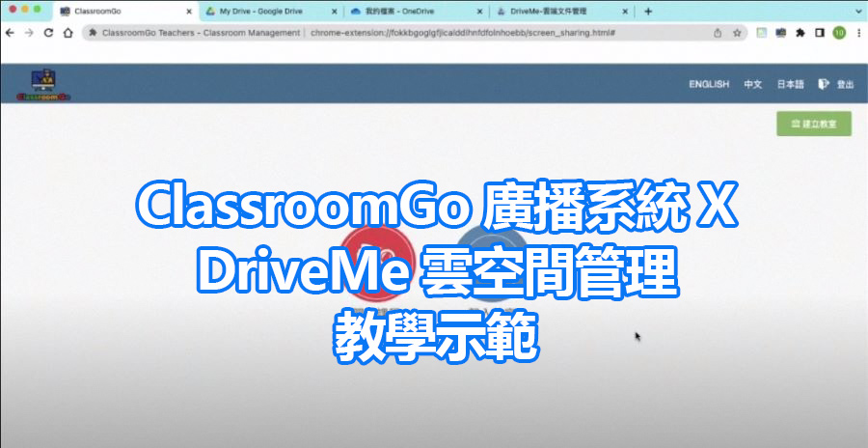Close the DriveMe tab
This screenshot has width=868, height=448.
point(626,11)
